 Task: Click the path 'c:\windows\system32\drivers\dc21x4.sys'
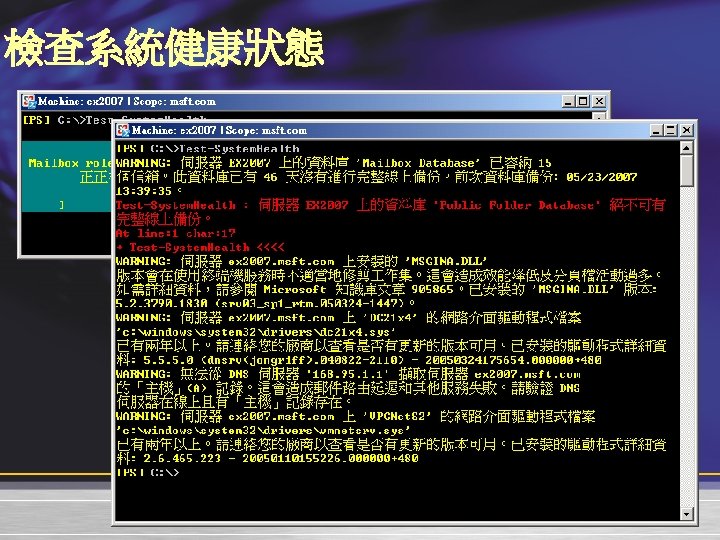(x=256, y=332)
